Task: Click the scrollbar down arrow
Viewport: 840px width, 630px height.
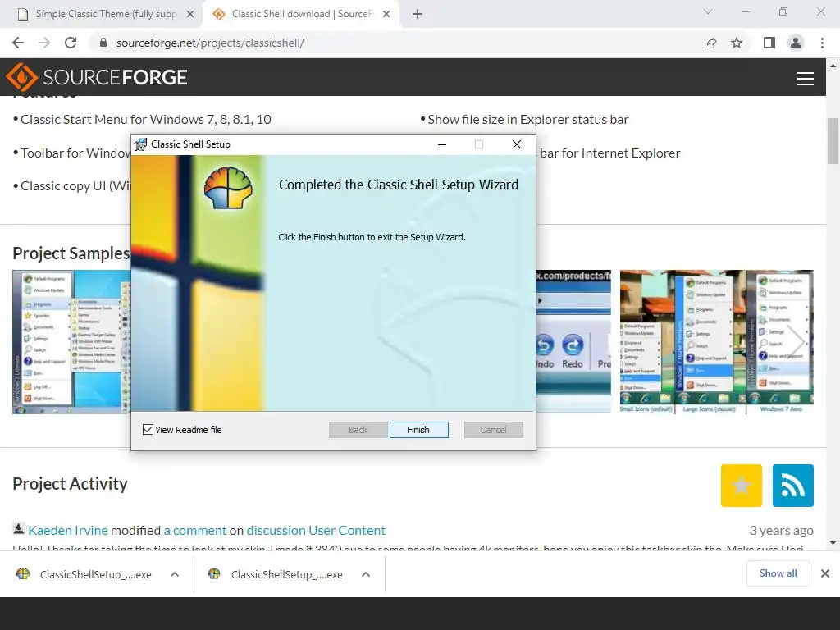Action: click(833, 543)
